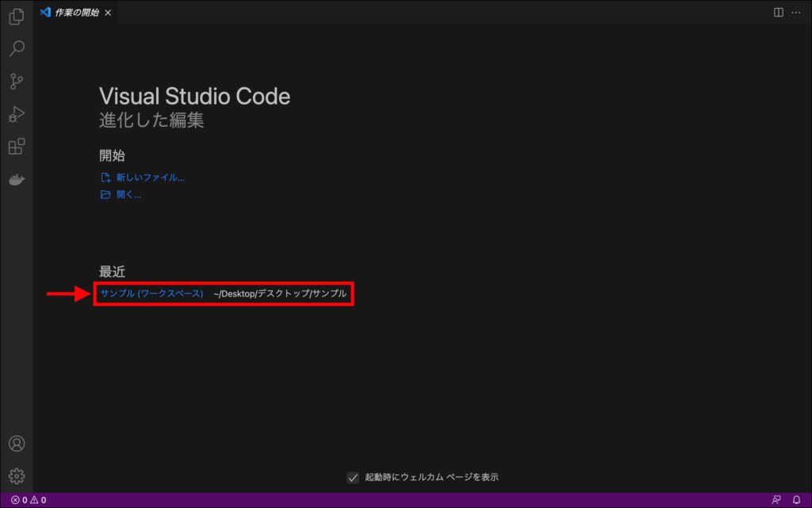Click the 進化した編集 subtitle text
Viewport: 812px width, 508px height.
[151, 120]
